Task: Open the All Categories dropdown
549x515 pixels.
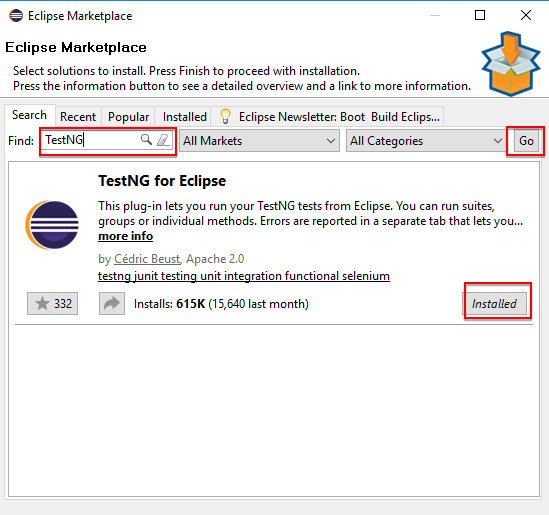Action: [426, 141]
